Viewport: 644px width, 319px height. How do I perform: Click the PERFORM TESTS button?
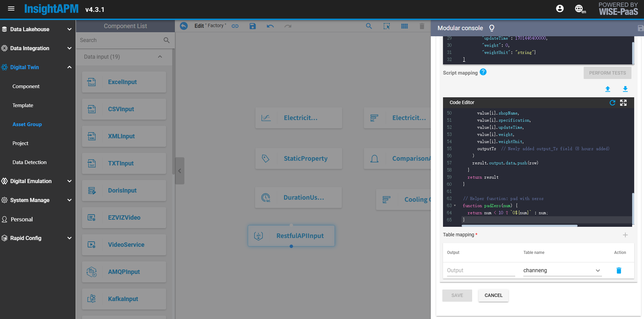click(607, 73)
